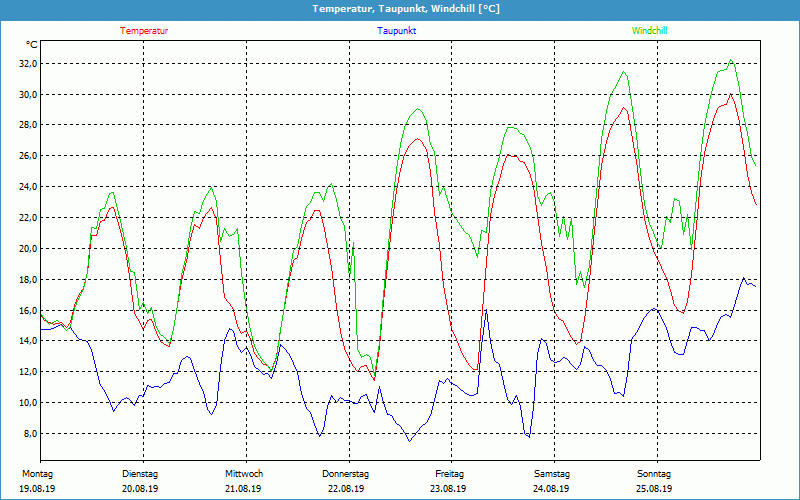
Task: Select the 22,0 y-axis value
Action: [x=28, y=218]
